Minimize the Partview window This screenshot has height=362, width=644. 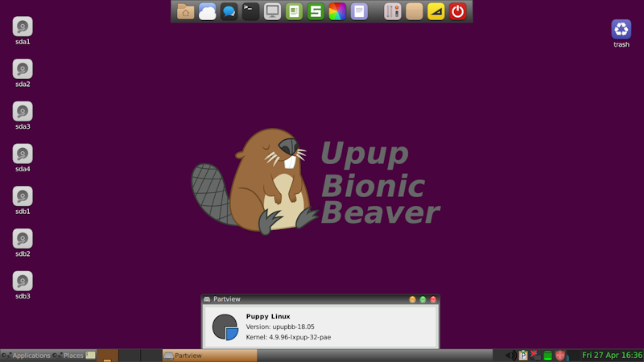[x=412, y=299]
